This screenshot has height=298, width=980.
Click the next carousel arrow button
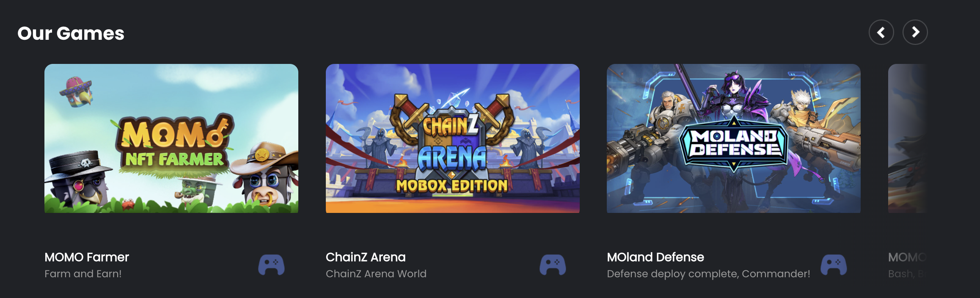pyautogui.click(x=915, y=32)
